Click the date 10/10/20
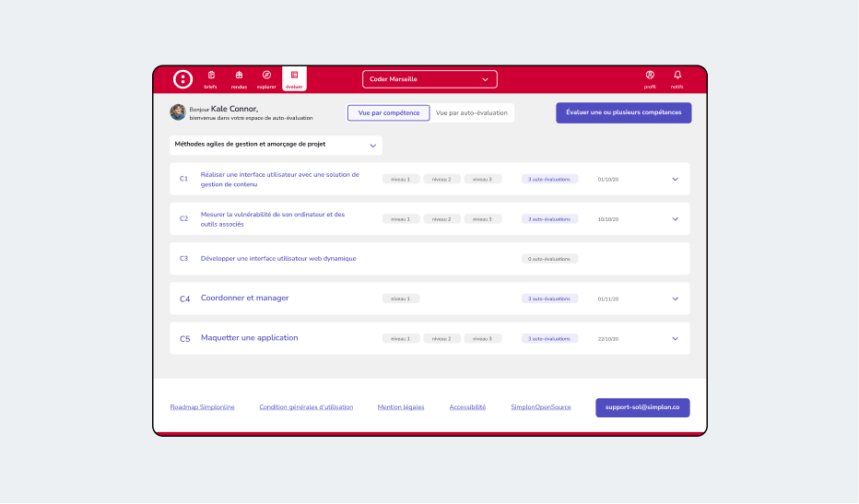 [x=608, y=219]
